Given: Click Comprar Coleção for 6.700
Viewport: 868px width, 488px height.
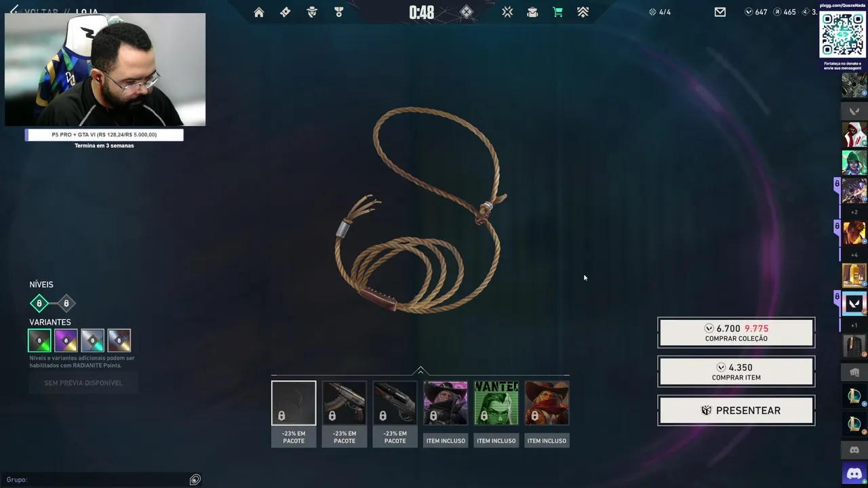Looking at the screenshot, I should click(736, 333).
